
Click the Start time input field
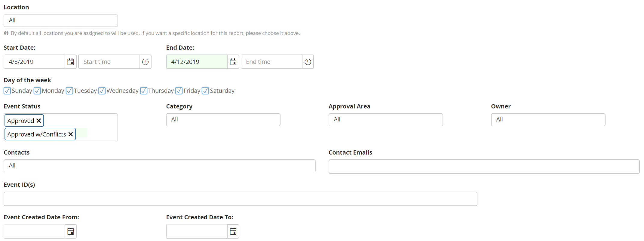[109, 62]
